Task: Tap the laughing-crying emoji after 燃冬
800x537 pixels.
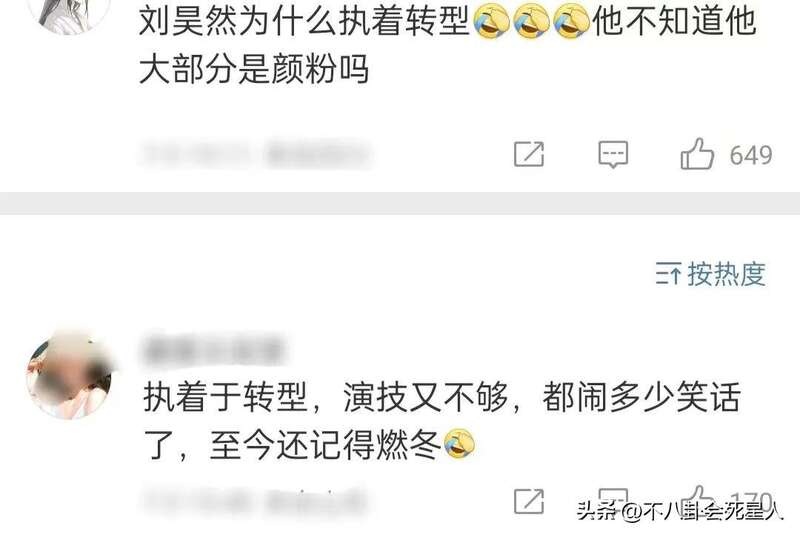Action: point(460,444)
